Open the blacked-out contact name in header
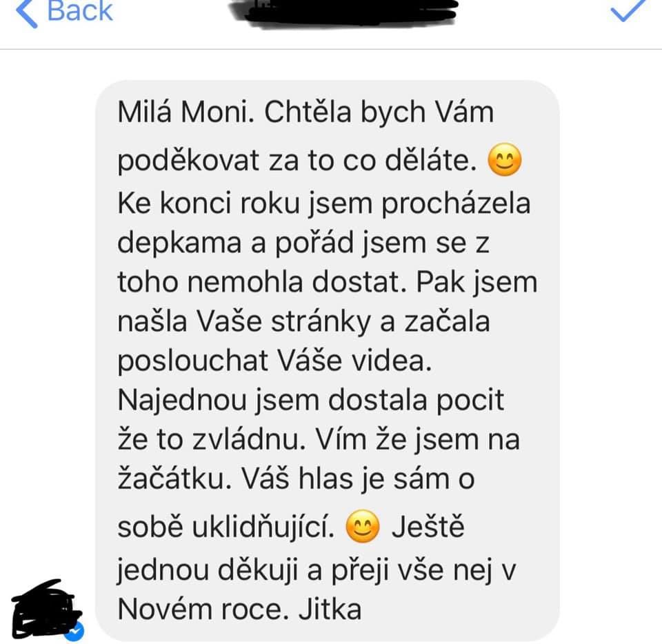 tap(343, 12)
